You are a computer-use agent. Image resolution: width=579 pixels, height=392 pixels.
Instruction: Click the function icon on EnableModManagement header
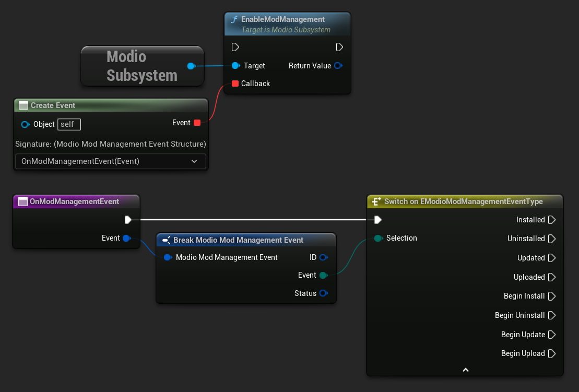(x=234, y=19)
